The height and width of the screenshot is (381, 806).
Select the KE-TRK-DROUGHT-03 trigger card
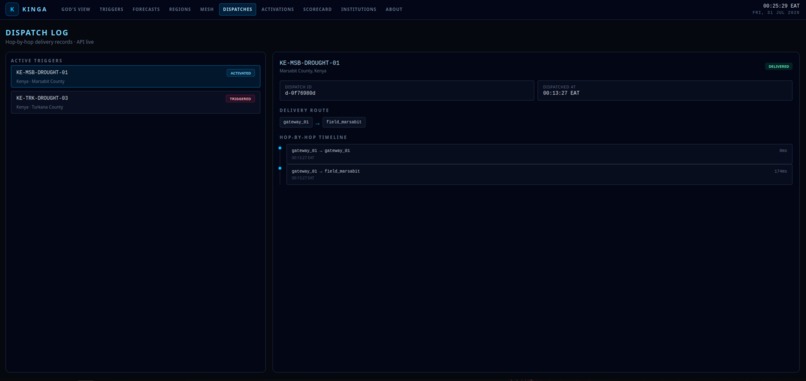click(136, 102)
